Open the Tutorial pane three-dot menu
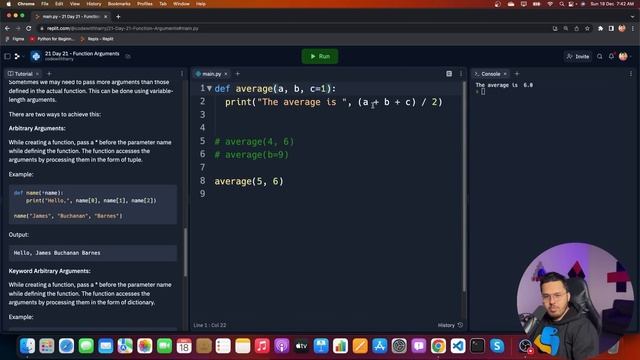This screenshot has width=640, height=360. point(182,74)
